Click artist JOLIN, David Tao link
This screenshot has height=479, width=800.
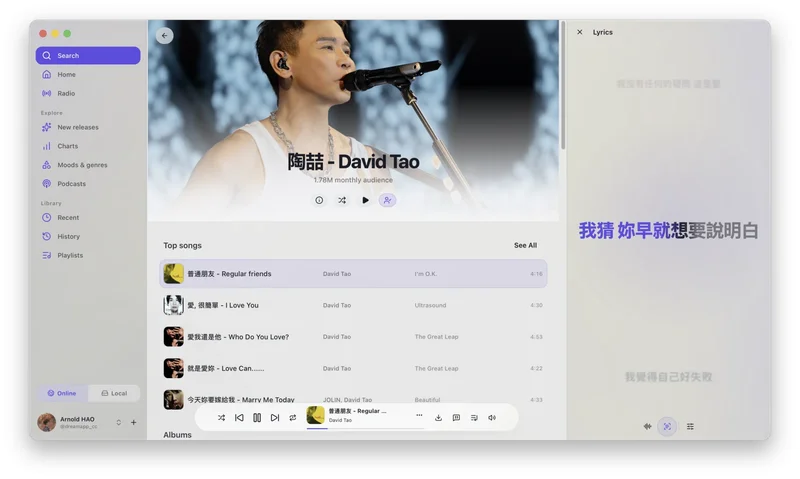pyautogui.click(x=347, y=400)
